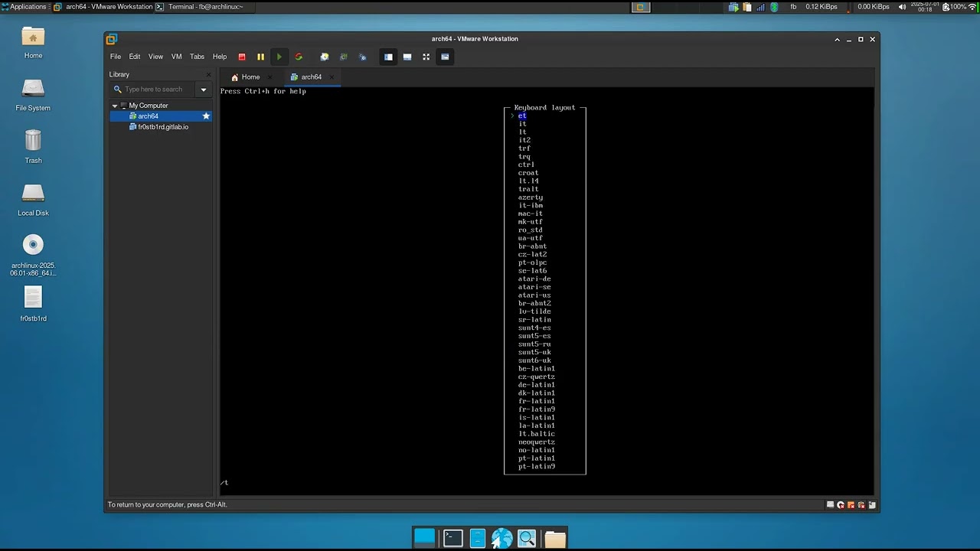This screenshot has width=980, height=551.
Task: Click the hard disk status bar icon
Action: tap(831, 505)
